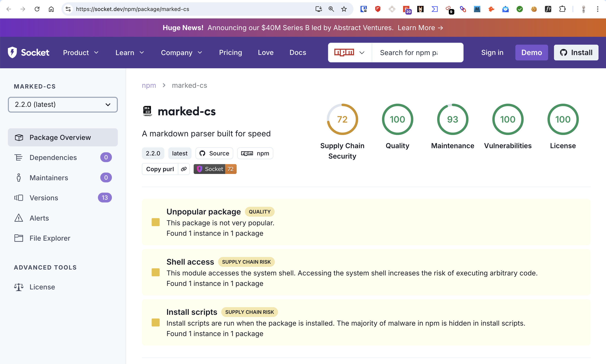Open the GitHub Source link
Viewport: 606px width, 364px height.
click(x=214, y=153)
